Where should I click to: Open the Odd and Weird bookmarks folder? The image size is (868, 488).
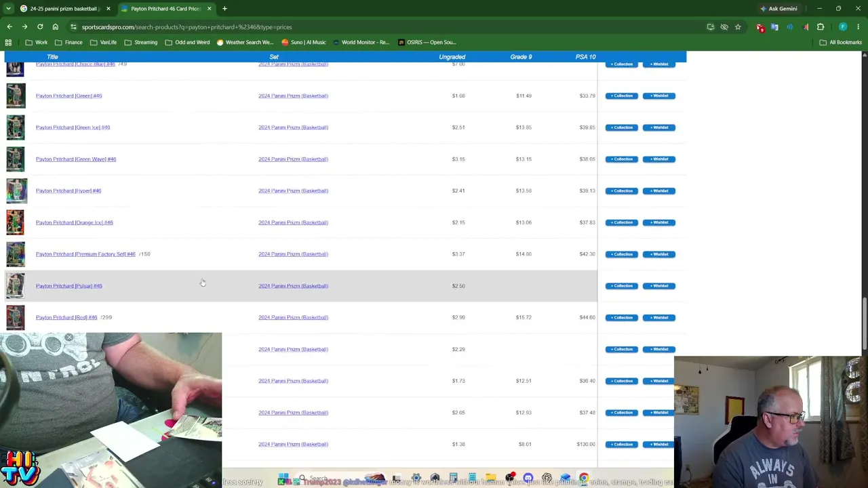(x=187, y=42)
